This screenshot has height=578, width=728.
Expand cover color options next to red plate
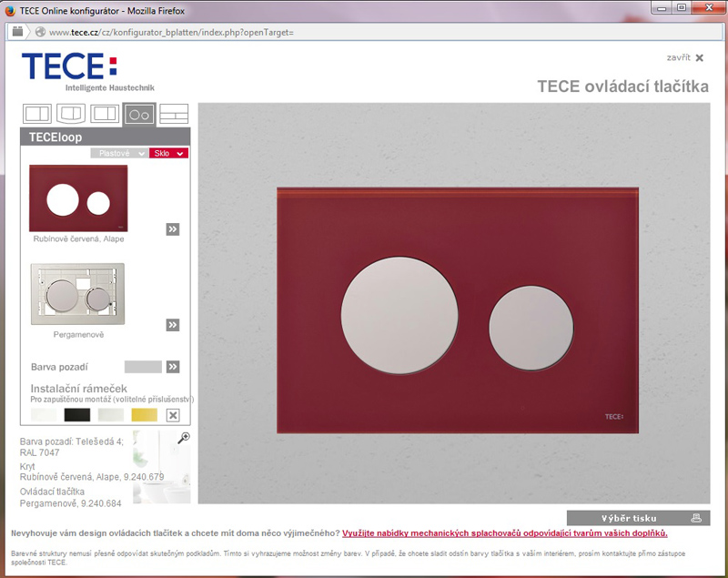click(x=173, y=228)
